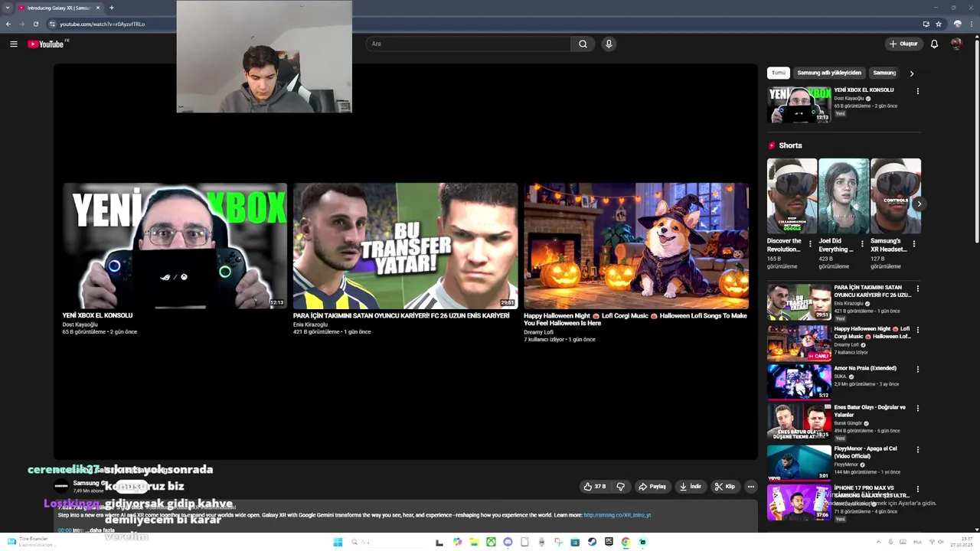Open Epic Games from taskbar
This screenshot has height=551, width=980.
609,542
